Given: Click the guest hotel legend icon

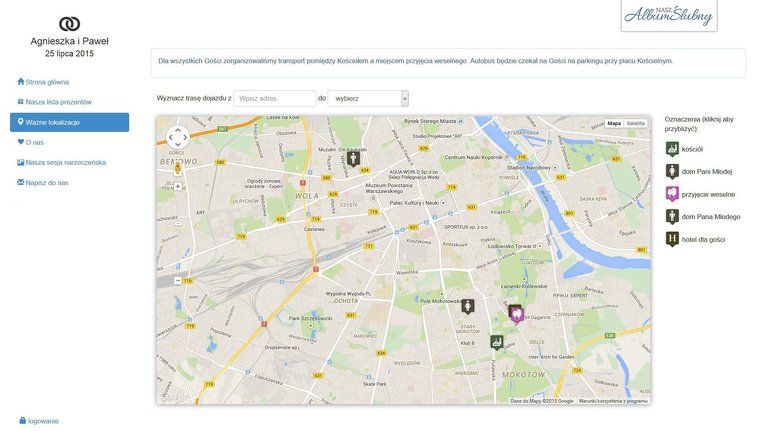Looking at the screenshot, I should (x=673, y=238).
